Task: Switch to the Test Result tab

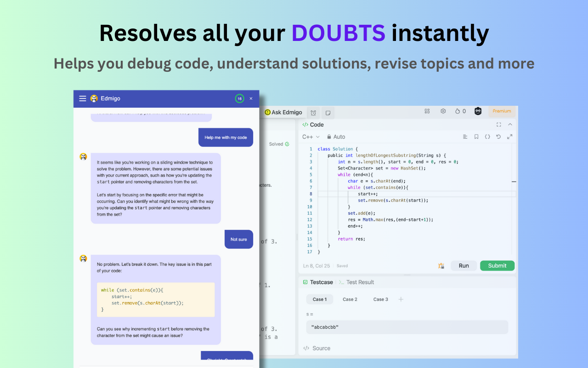Action: point(356,282)
